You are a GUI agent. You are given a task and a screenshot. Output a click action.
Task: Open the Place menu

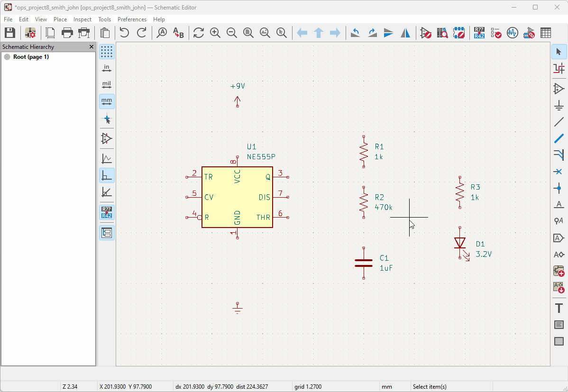tap(60, 19)
